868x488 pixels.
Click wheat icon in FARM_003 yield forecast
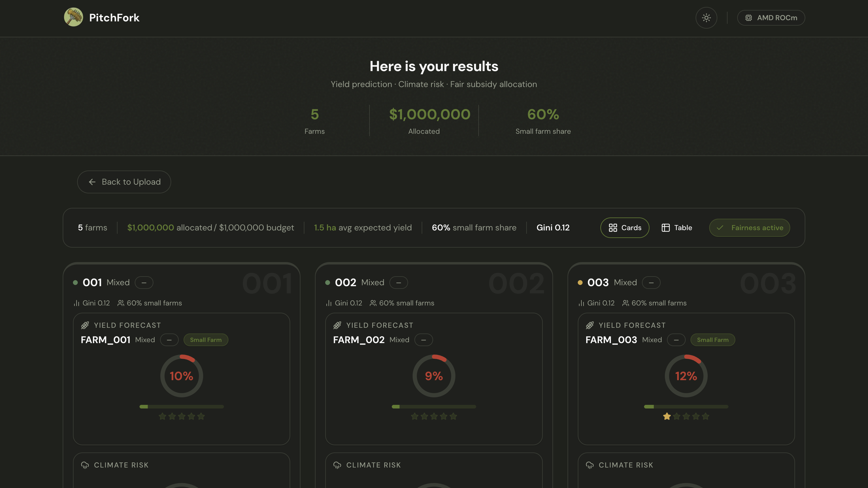point(590,325)
